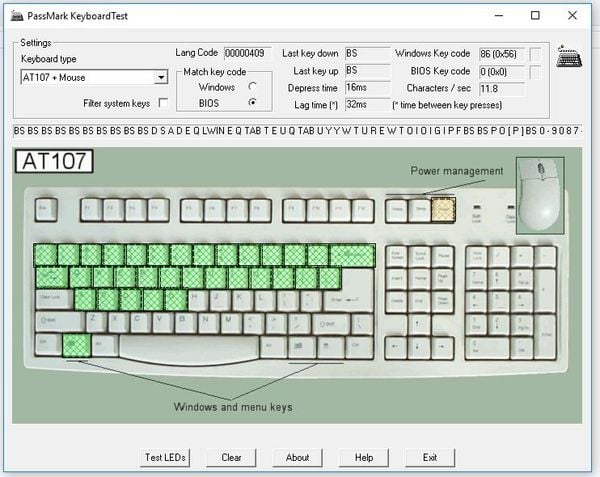Screen dimensions: 600x477
Task: Click the Lang Code field
Action: (x=248, y=53)
